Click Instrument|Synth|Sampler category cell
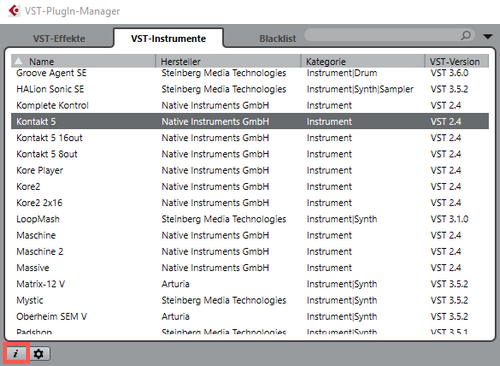 click(360, 89)
